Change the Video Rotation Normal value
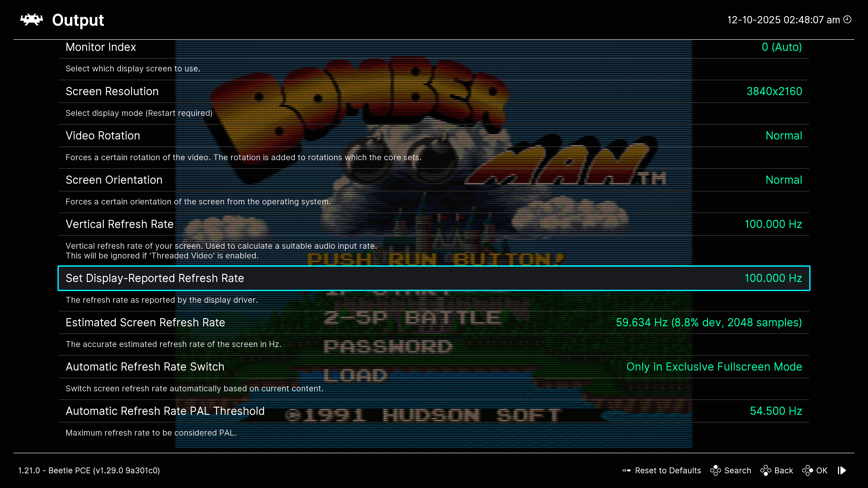The width and height of the screenshot is (868, 488). (783, 136)
